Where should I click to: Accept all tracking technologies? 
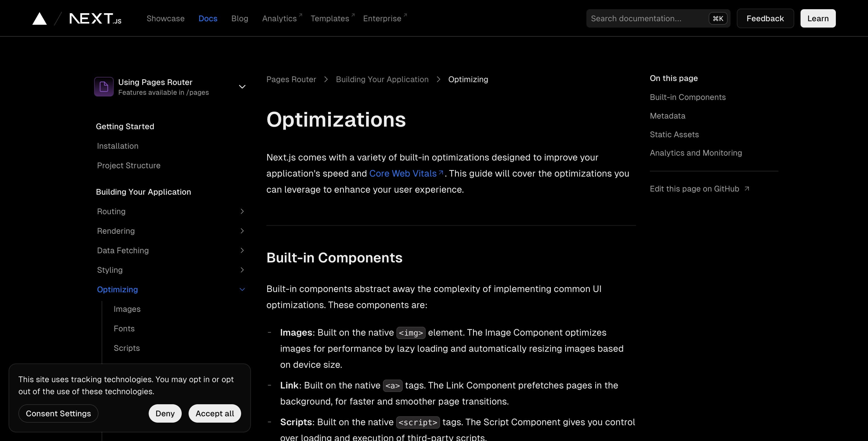pyautogui.click(x=214, y=413)
